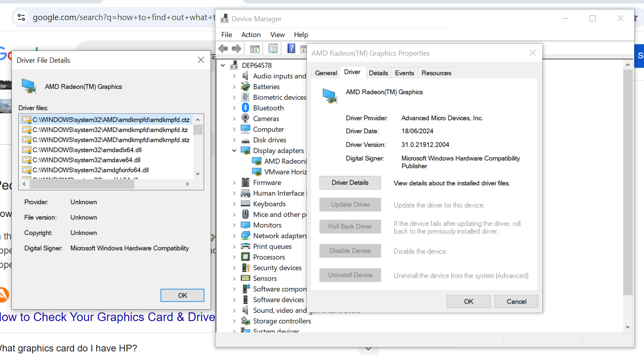Image resolution: width=644 pixels, height=355 pixels.
Task: Select the amdkmpfd.itz driver file
Action: [106, 130]
